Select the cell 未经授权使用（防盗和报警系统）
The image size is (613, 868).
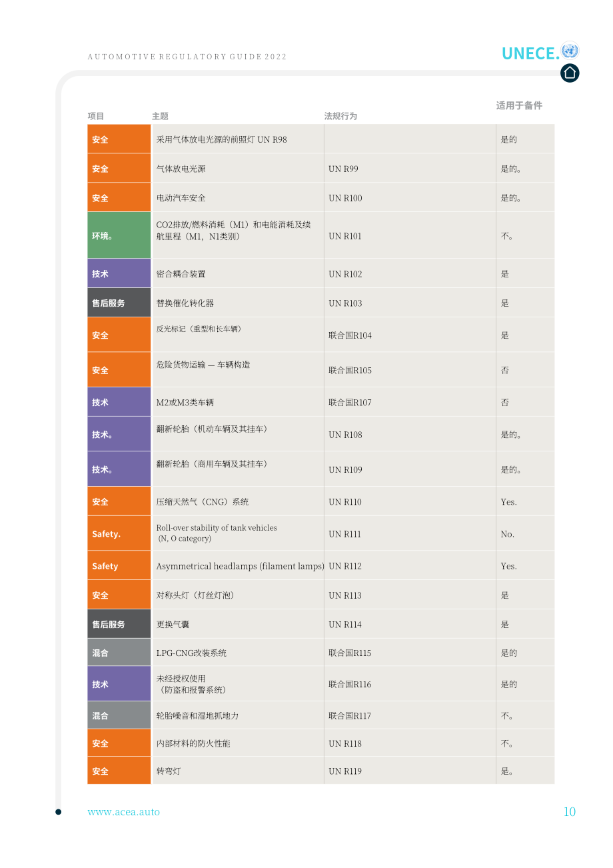pyautogui.click(x=238, y=684)
